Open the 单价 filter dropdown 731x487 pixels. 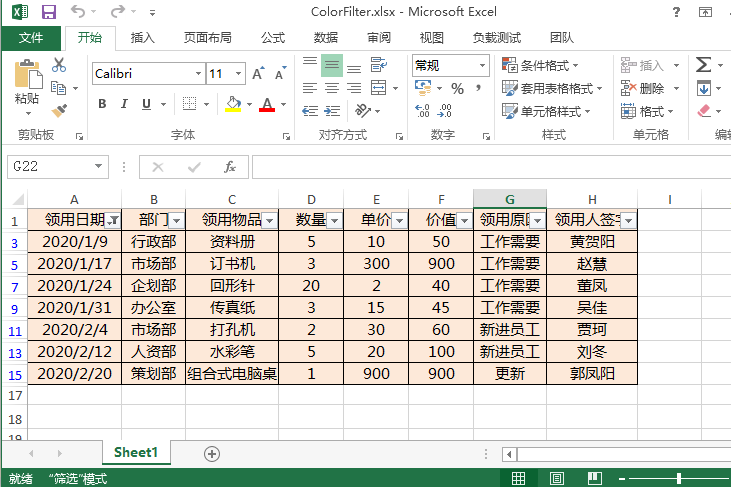(399, 221)
